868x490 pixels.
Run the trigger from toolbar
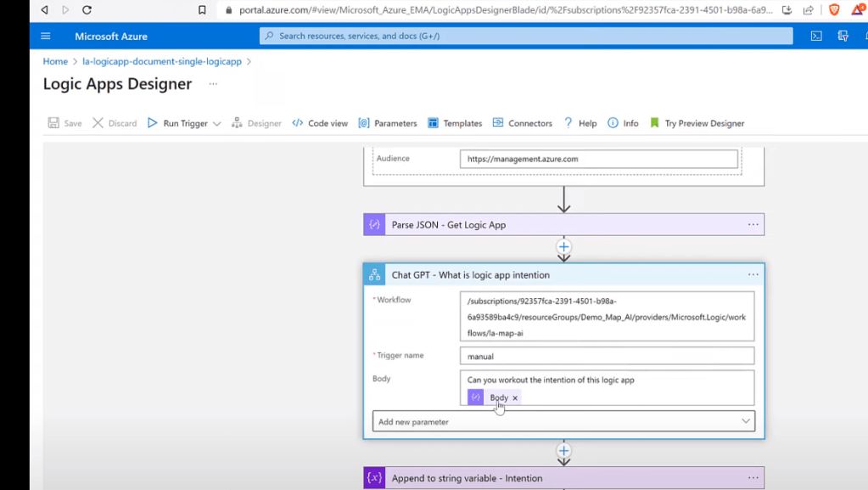[177, 123]
